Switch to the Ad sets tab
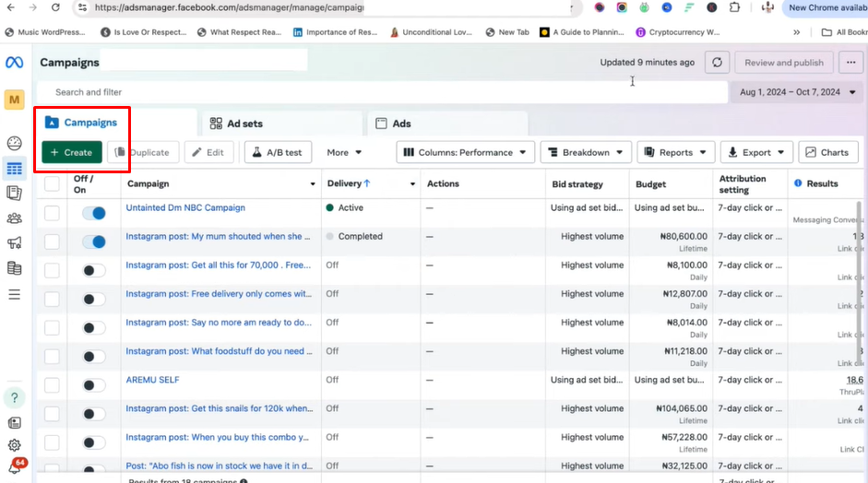 click(244, 124)
